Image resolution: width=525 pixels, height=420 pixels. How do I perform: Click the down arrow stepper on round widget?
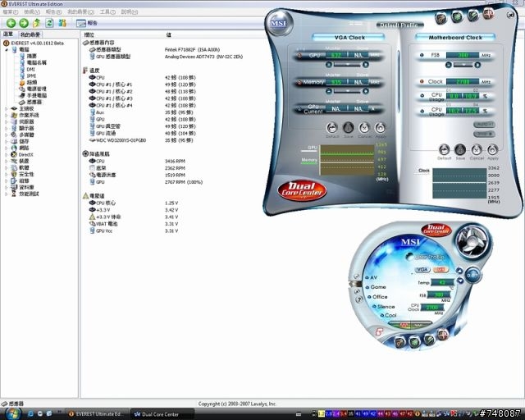[460, 281]
